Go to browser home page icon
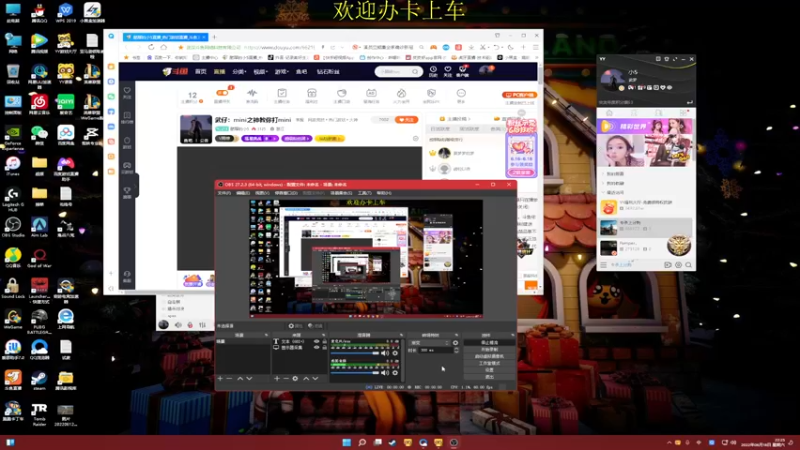The width and height of the screenshot is (800, 450). click(x=164, y=47)
